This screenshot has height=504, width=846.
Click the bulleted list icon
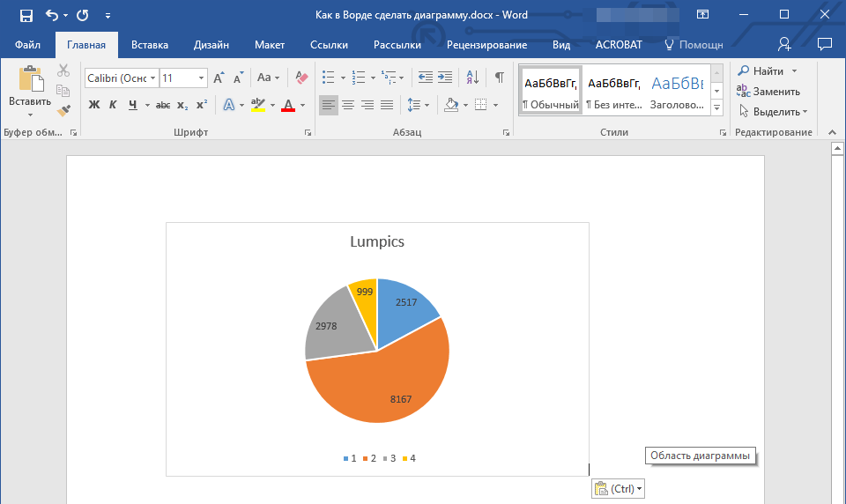tap(328, 78)
